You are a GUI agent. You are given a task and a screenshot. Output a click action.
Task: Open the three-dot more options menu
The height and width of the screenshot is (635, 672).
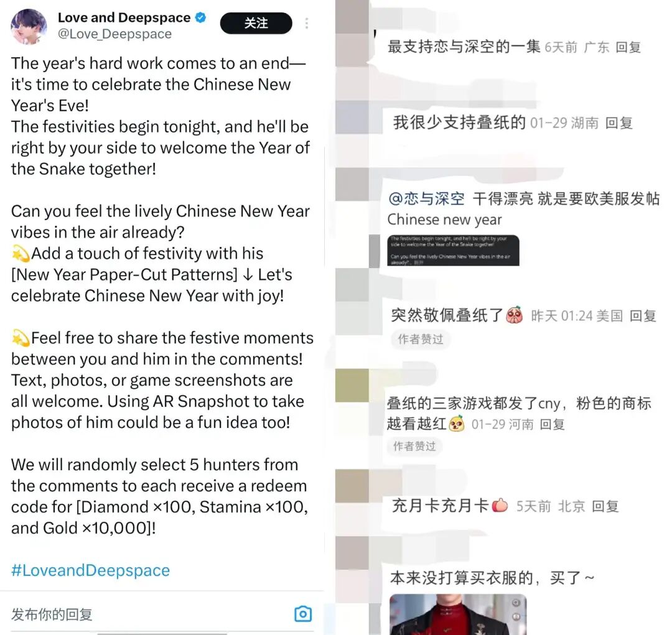[x=306, y=23]
